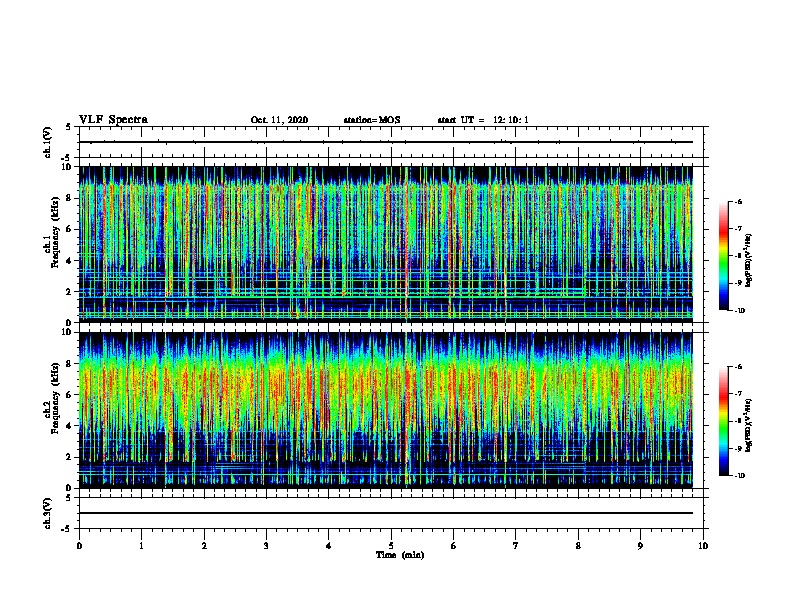Click the ch.2 spectrogram panel
This screenshot has height=612, width=792.
coord(386,410)
